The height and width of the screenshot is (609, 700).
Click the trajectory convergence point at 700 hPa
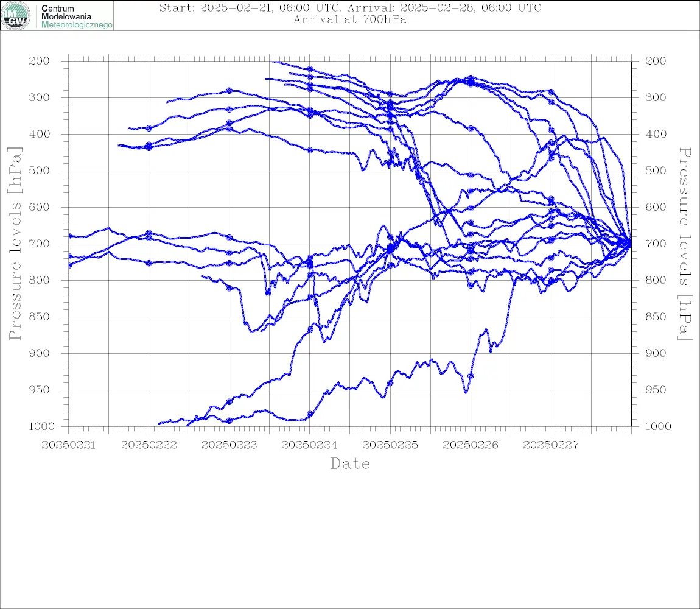pyautogui.click(x=630, y=244)
